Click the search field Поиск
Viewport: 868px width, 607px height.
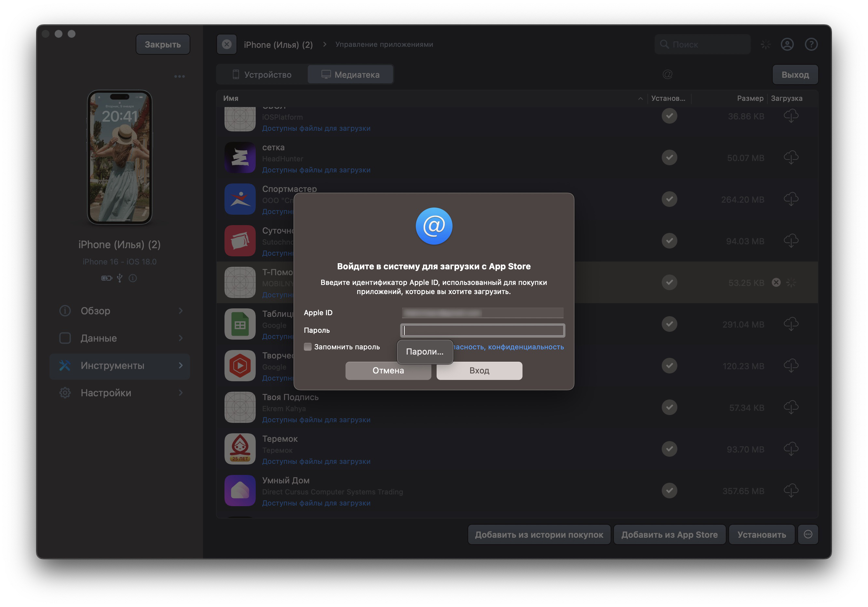(x=703, y=45)
